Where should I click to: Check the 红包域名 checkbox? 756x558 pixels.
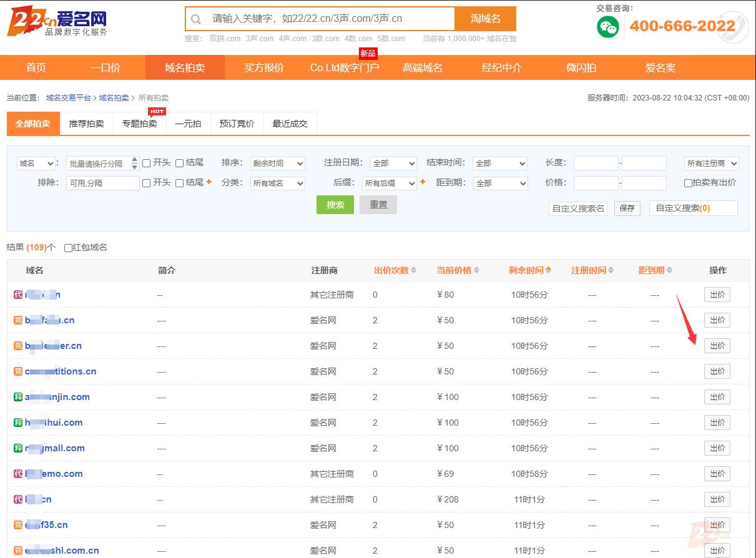(x=69, y=248)
